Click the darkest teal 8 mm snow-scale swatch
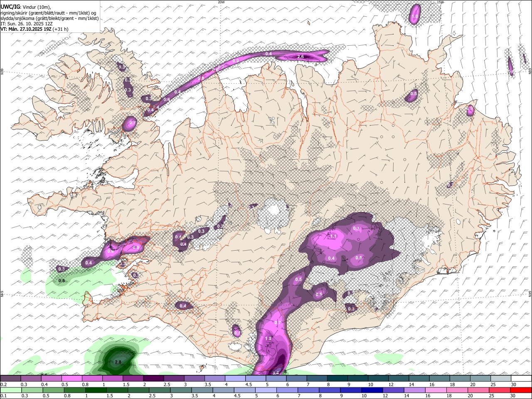The height and width of the screenshot is (399, 532). coord(337,379)
